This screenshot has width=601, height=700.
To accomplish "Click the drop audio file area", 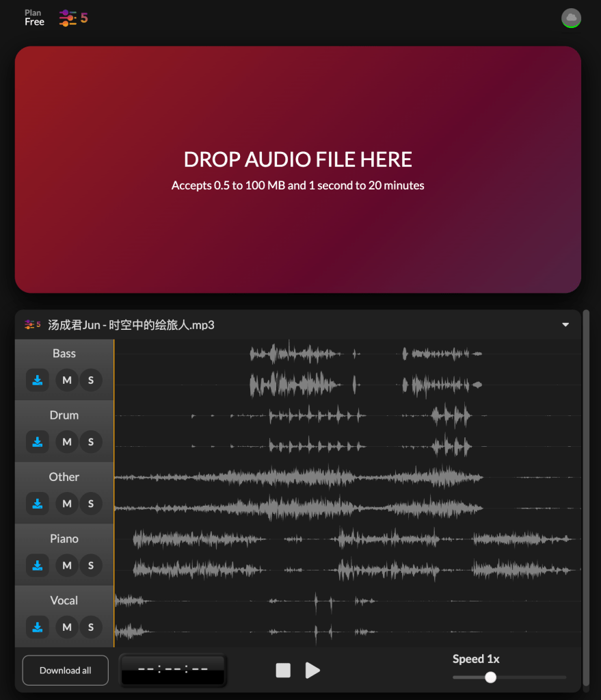I will [x=298, y=170].
